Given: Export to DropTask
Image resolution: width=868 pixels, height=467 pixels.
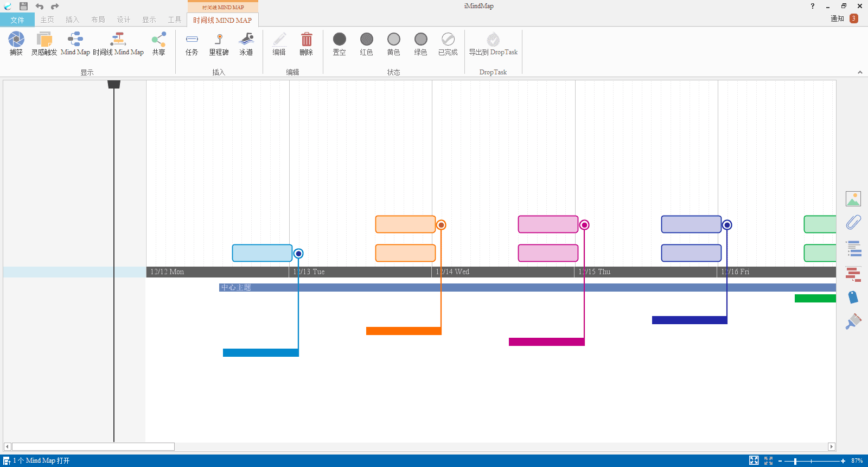Looking at the screenshot, I should click(493, 43).
